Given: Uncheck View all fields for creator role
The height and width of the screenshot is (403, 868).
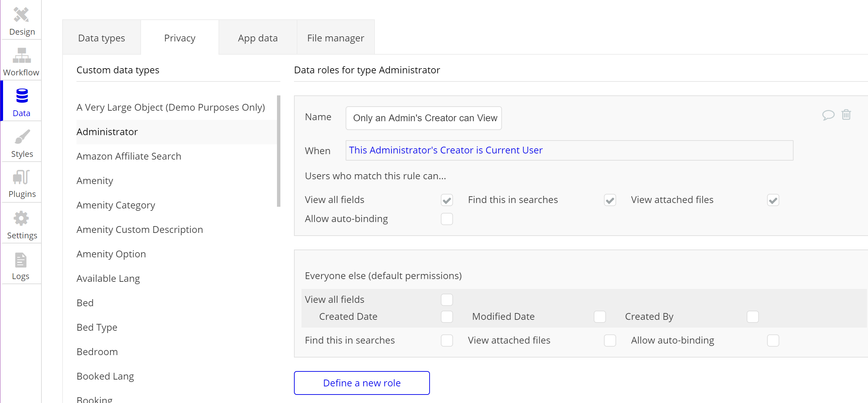Looking at the screenshot, I should 447,200.
